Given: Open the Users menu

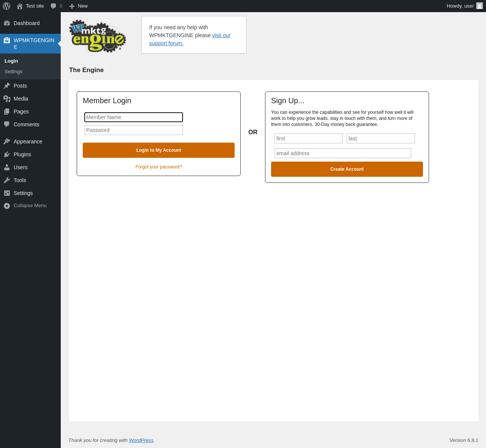Looking at the screenshot, I should coord(30,167).
